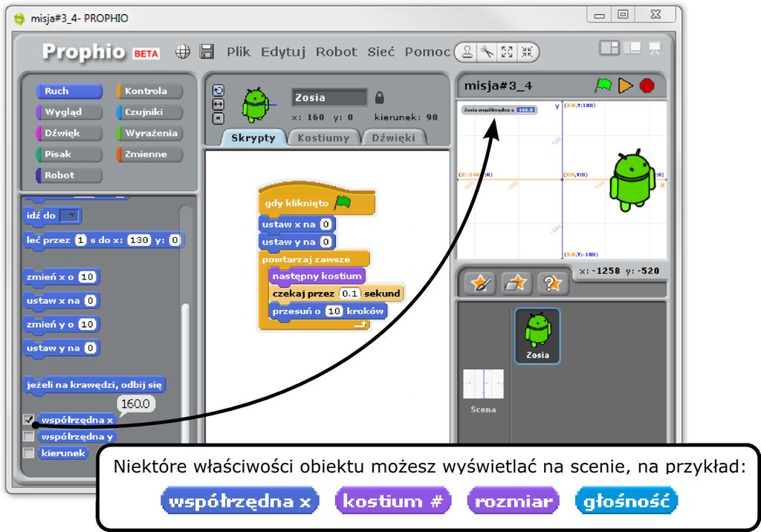Click 0 value in script 'ustaw y na'
This screenshot has width=761, height=532.
pyautogui.click(x=326, y=241)
